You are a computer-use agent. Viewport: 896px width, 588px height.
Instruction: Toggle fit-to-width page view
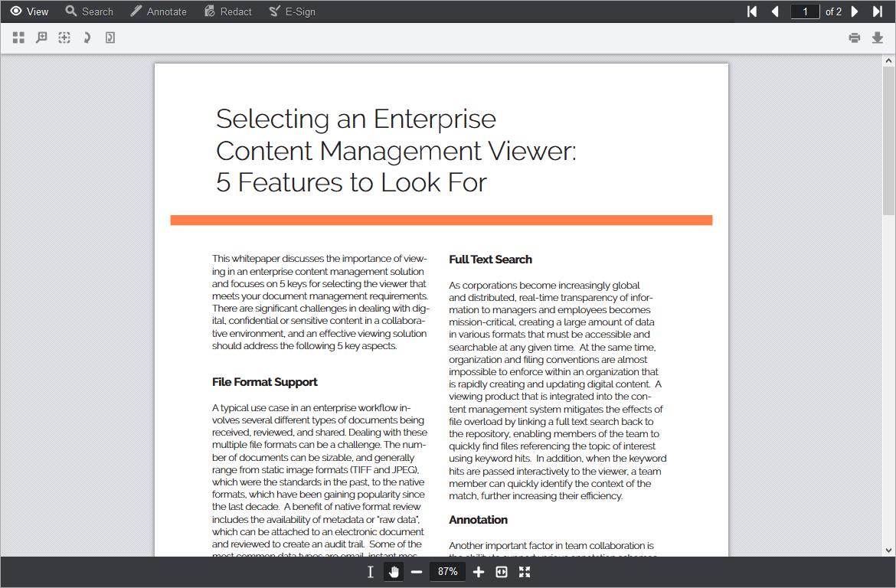click(x=501, y=571)
